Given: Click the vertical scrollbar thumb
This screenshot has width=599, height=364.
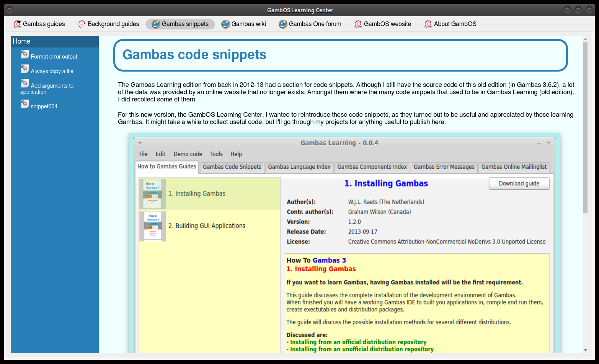Looking at the screenshot, I should tap(585, 126).
